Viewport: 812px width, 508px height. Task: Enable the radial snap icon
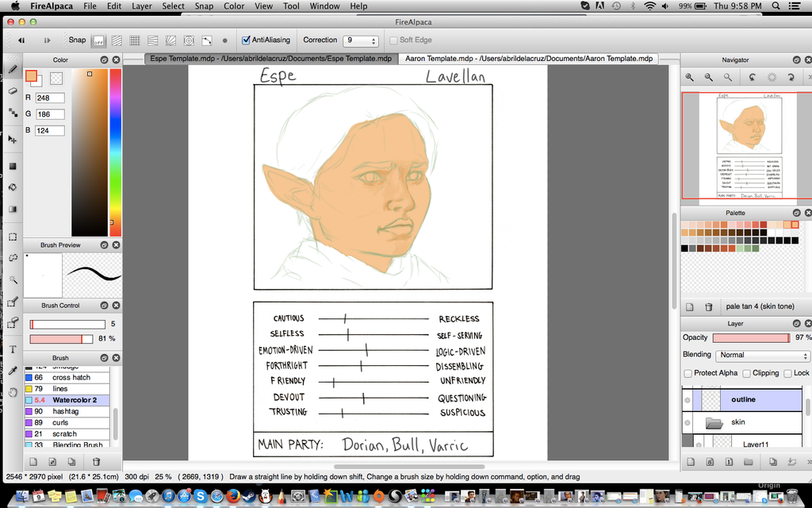tap(189, 40)
